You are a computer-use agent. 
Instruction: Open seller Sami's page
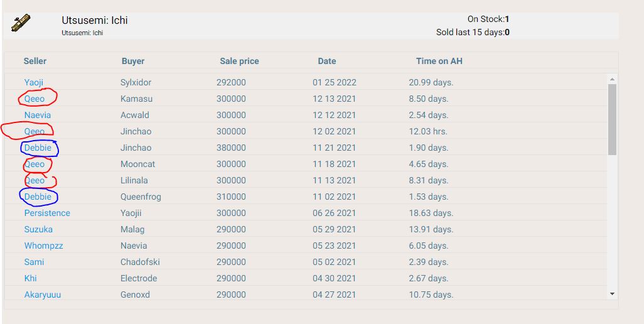34,262
